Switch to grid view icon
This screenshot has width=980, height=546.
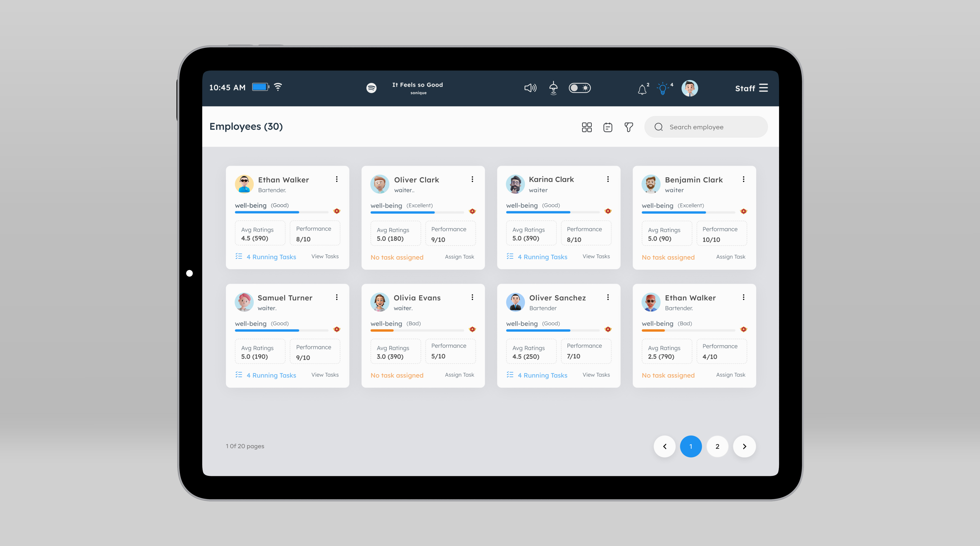[587, 127]
